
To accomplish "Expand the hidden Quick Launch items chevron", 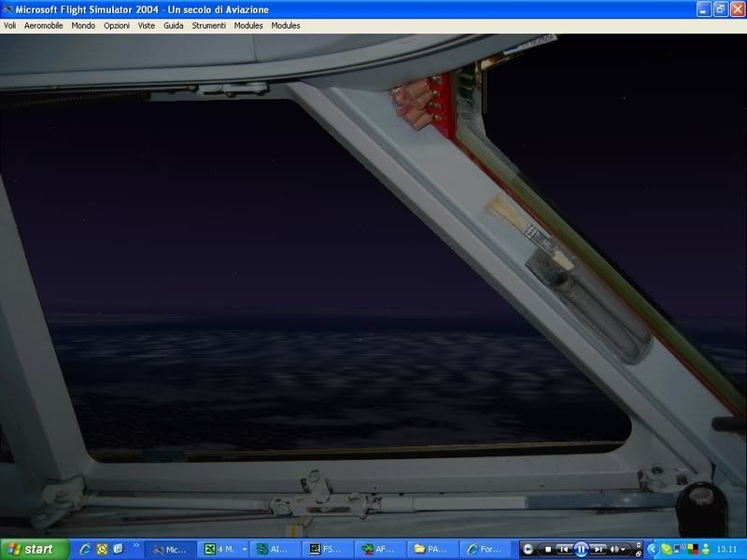I will coord(135,545).
